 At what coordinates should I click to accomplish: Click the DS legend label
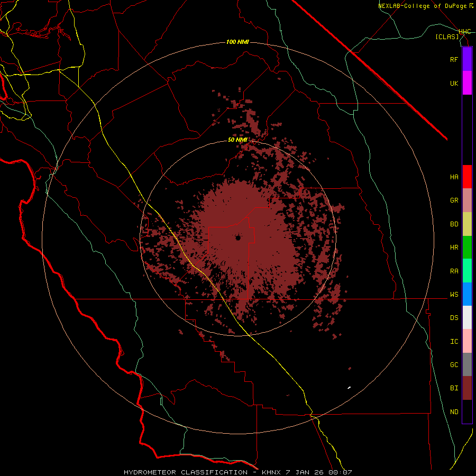click(454, 318)
